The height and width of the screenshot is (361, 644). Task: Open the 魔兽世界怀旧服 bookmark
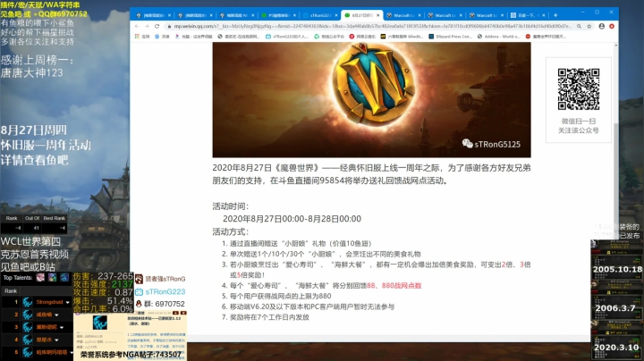546,37
